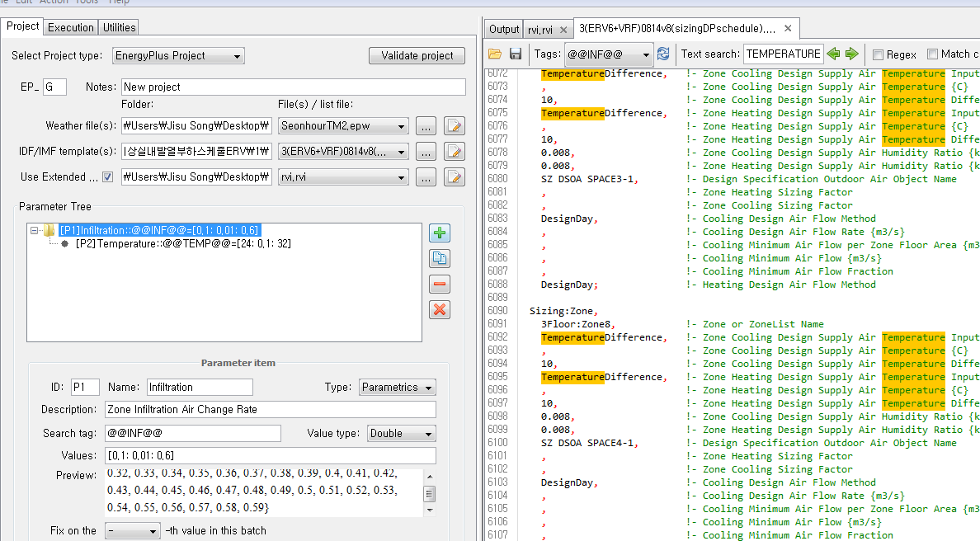Edit the parameter Name field
The width and height of the screenshot is (980, 541).
200,388
